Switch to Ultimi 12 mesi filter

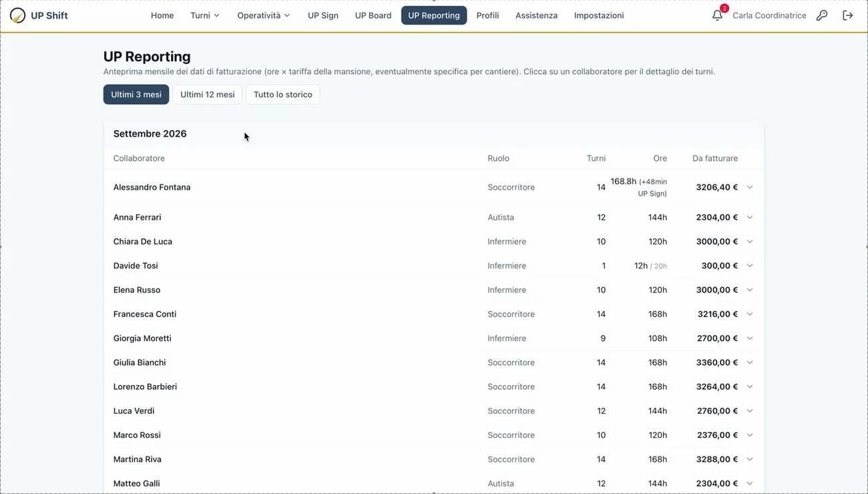[x=208, y=95]
